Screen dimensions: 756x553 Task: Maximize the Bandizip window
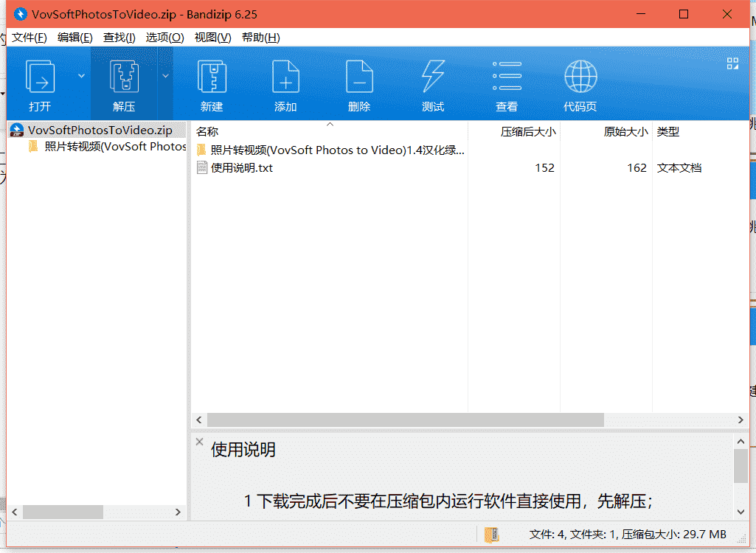[x=684, y=14]
